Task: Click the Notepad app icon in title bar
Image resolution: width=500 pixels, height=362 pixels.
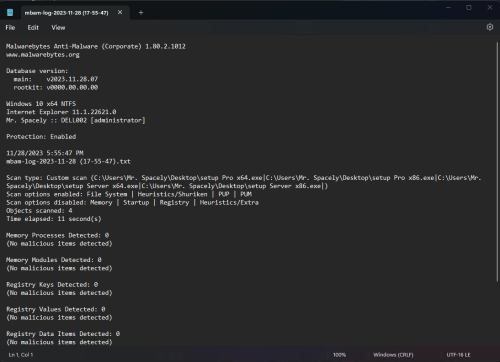Action: (10, 13)
